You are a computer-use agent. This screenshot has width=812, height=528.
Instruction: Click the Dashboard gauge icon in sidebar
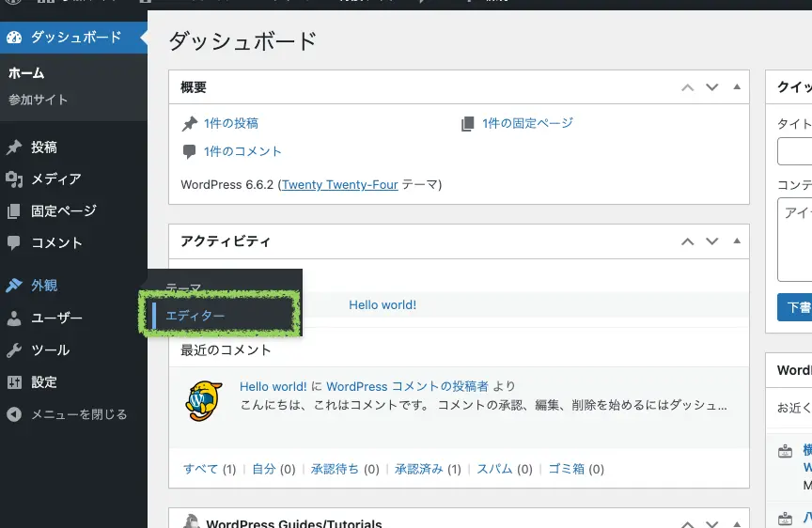tap(14, 38)
